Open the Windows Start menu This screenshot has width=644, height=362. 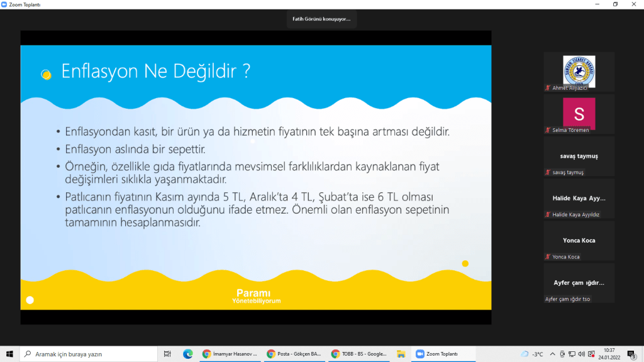9,354
